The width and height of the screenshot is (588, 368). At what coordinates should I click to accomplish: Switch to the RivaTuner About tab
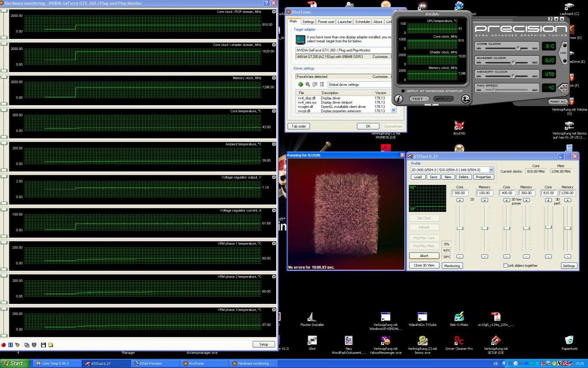coord(378,22)
